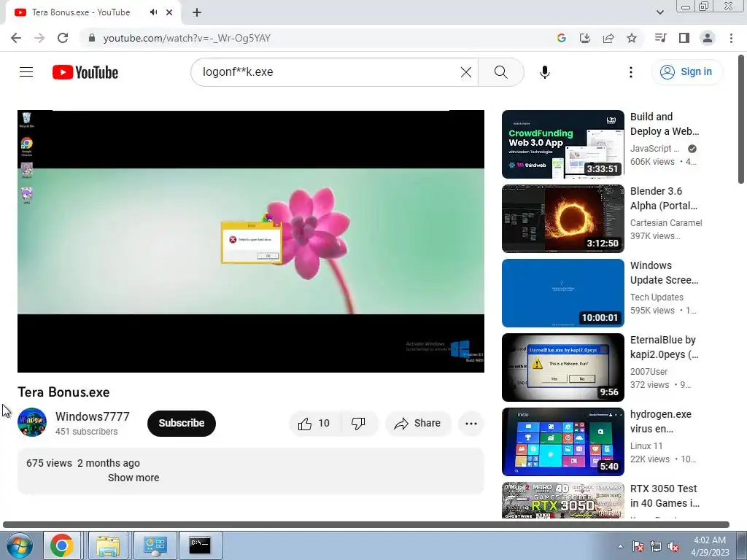Search with your voice microphone

click(544, 72)
